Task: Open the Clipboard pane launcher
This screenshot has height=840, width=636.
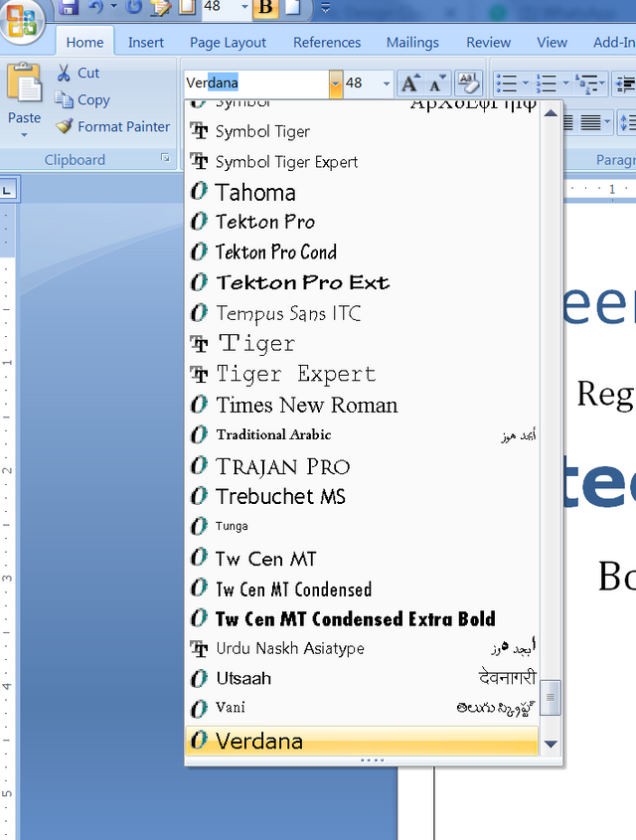Action: click(x=165, y=158)
